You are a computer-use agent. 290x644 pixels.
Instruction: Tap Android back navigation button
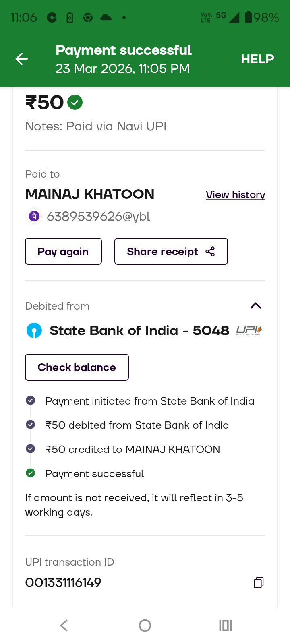coord(64,625)
